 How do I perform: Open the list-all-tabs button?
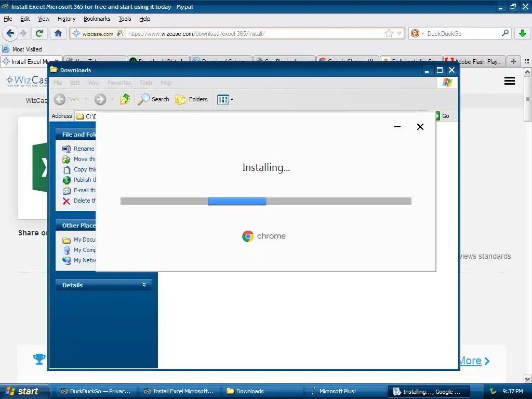tap(527, 61)
